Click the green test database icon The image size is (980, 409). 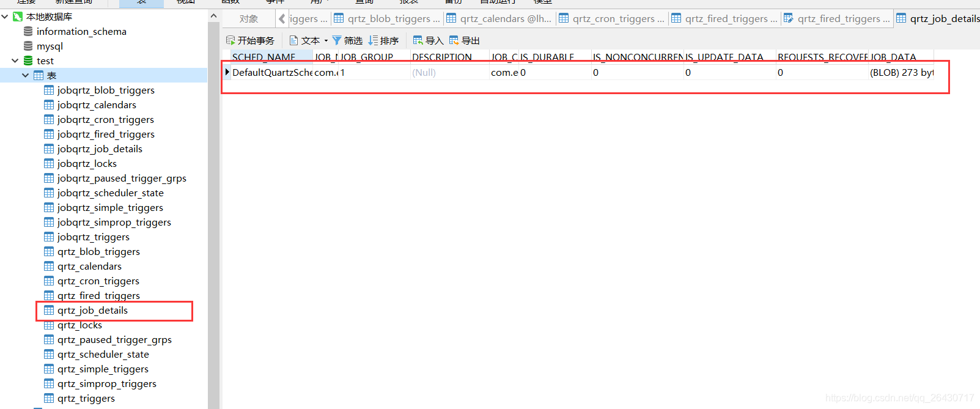pyautogui.click(x=28, y=61)
